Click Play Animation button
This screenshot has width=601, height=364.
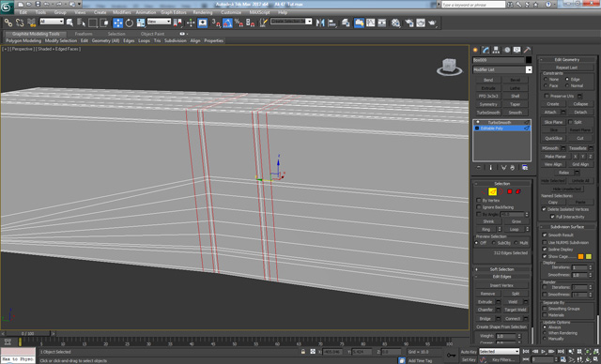pyautogui.click(x=543, y=352)
